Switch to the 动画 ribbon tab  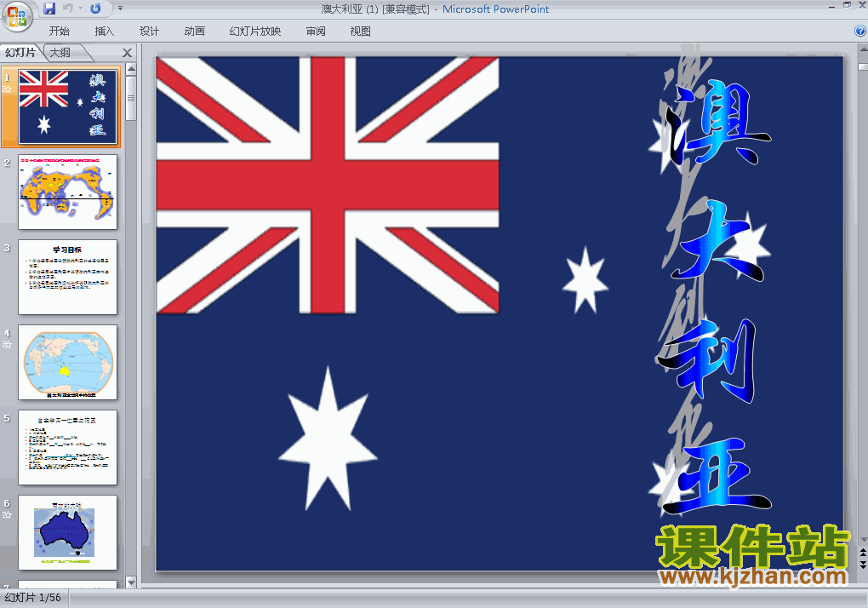194,32
